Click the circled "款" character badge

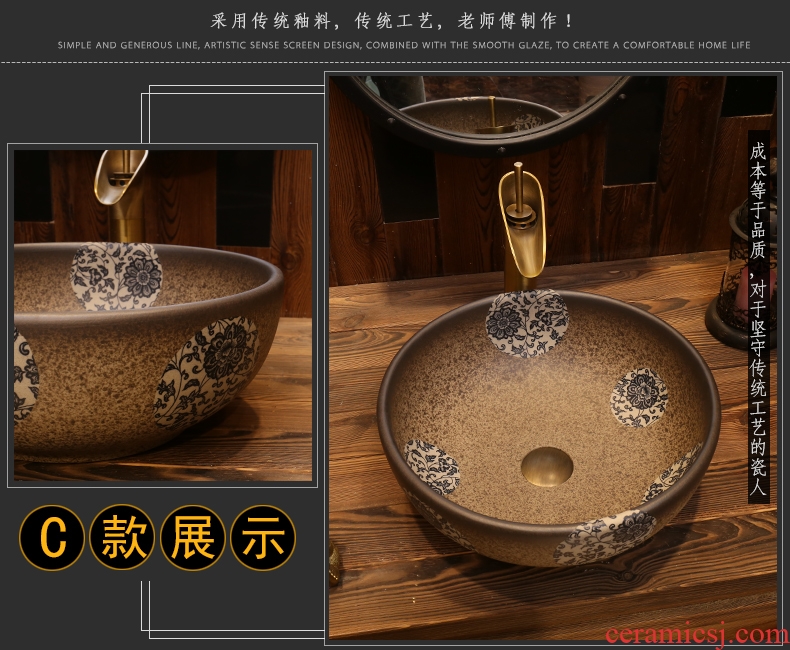point(122,537)
